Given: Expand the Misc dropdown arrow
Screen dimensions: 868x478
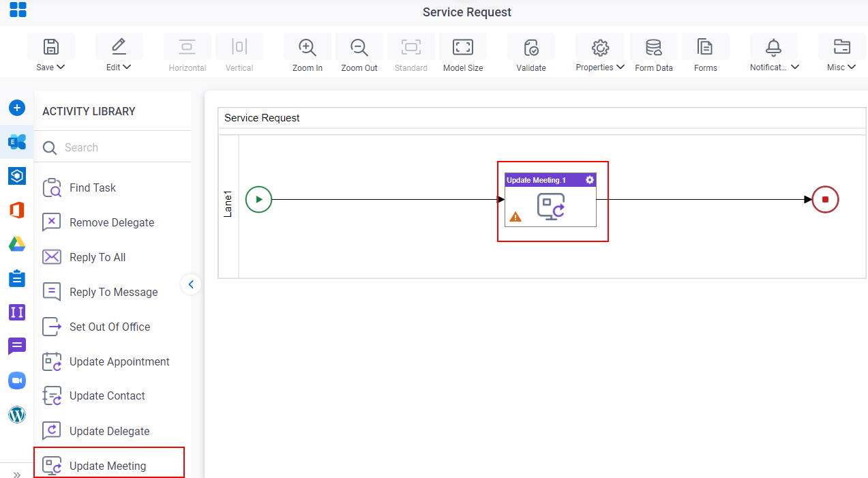Looking at the screenshot, I should [852, 68].
